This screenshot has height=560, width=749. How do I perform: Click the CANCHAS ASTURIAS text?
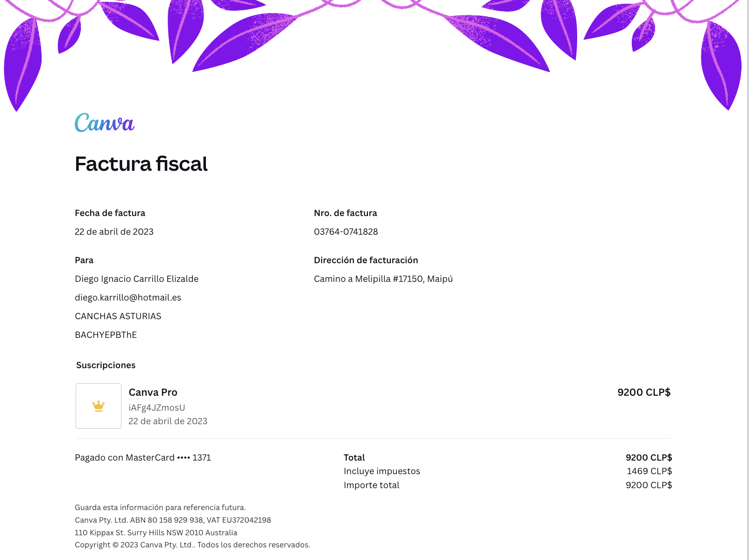pyautogui.click(x=118, y=316)
